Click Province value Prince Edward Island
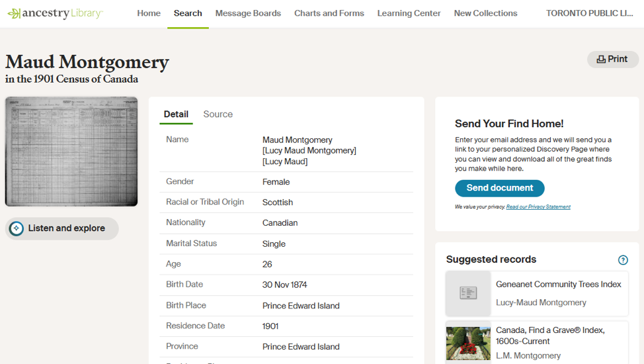This screenshot has height=364, width=644. coord(301,347)
